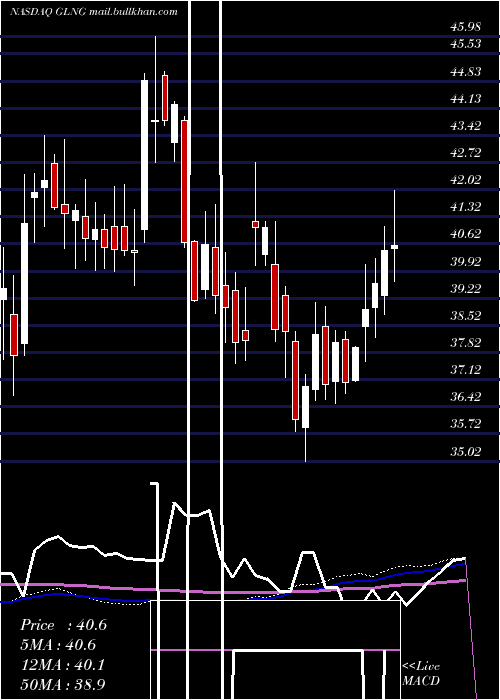Screen dimensions: 500x700
Task: Click the 5MA : 40.6 readout
Action: coord(58,645)
